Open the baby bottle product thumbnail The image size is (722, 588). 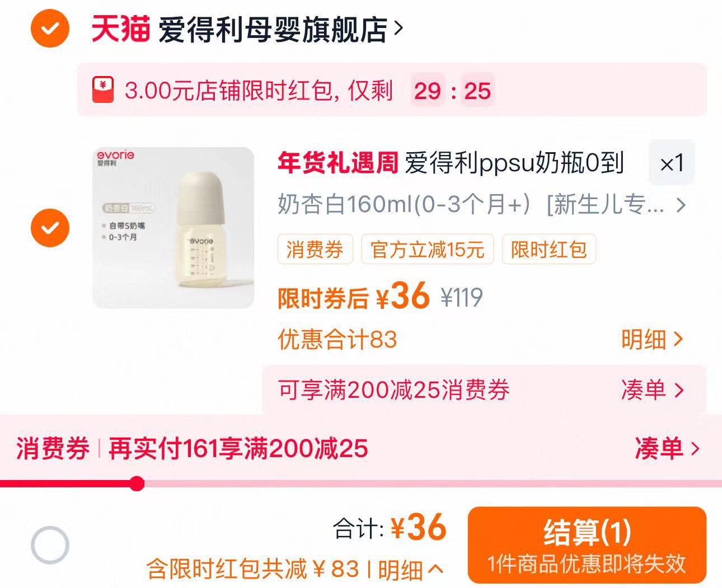(173, 228)
